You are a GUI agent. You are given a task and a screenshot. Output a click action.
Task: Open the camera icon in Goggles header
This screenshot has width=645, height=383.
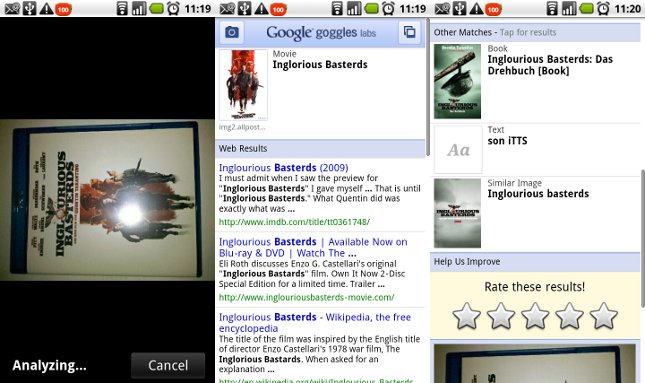tap(232, 32)
